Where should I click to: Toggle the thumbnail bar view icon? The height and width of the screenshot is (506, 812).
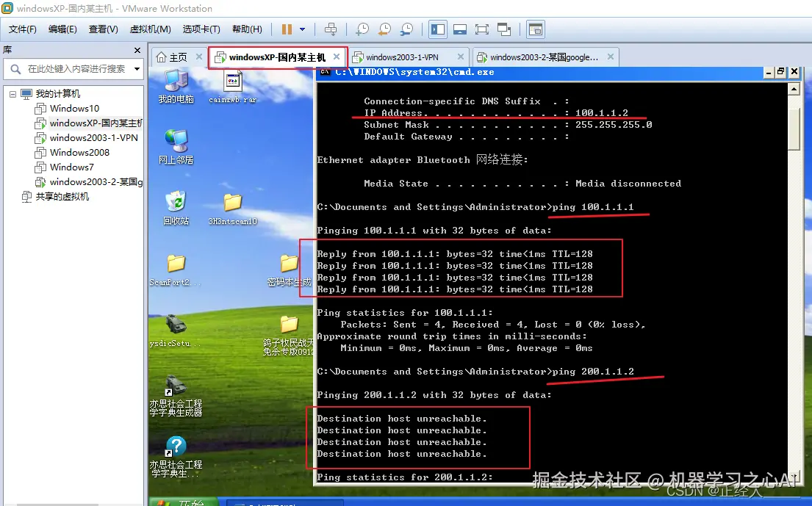coord(460,29)
